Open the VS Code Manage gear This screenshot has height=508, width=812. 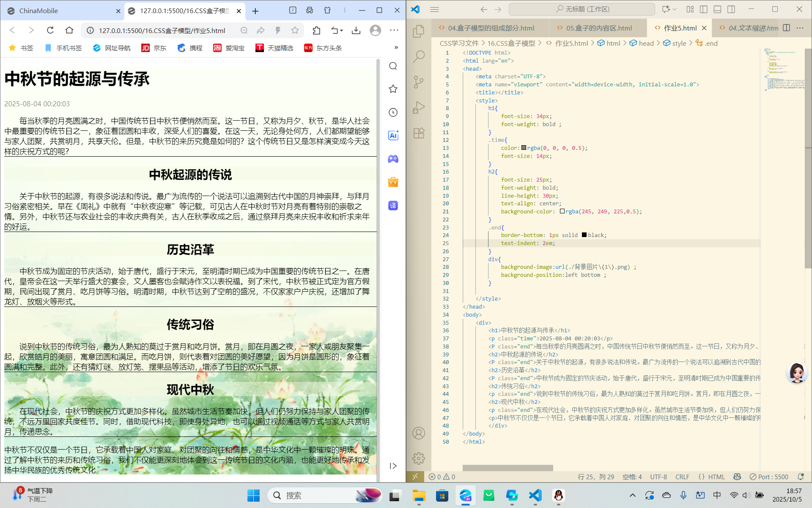419,458
